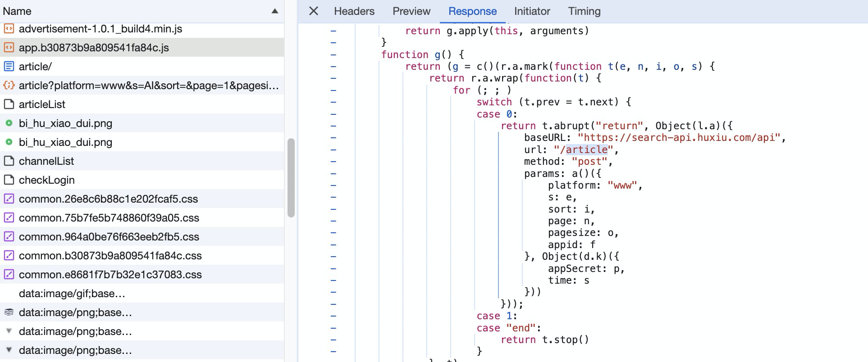Click the XHR icon beside article?platform=www request
This screenshot has height=362, width=868.
click(9, 86)
